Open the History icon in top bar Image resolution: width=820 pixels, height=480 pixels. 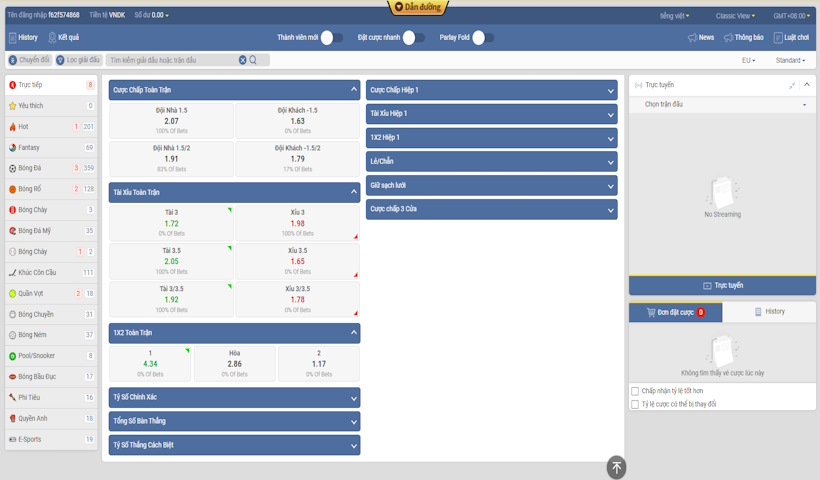(x=13, y=38)
